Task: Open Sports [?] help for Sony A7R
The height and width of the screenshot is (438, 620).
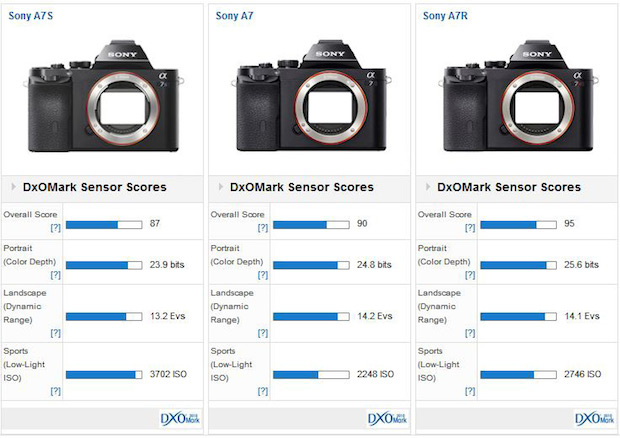Action: click(x=470, y=390)
